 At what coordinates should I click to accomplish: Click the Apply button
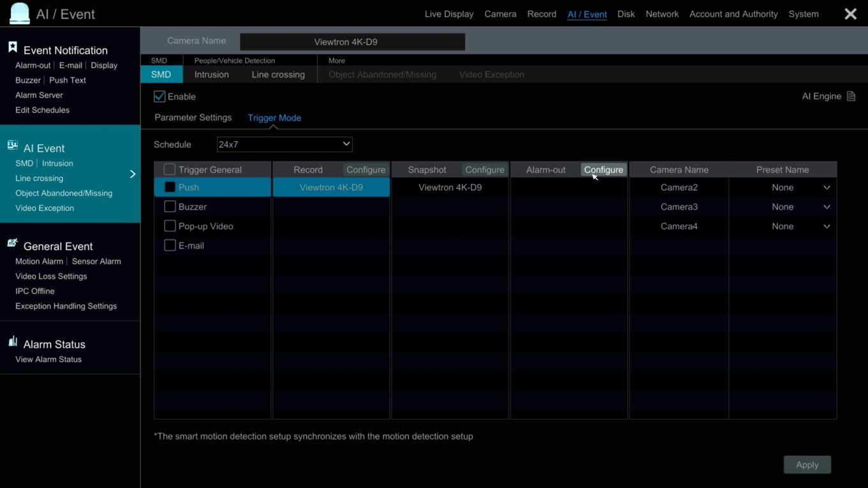pos(807,465)
